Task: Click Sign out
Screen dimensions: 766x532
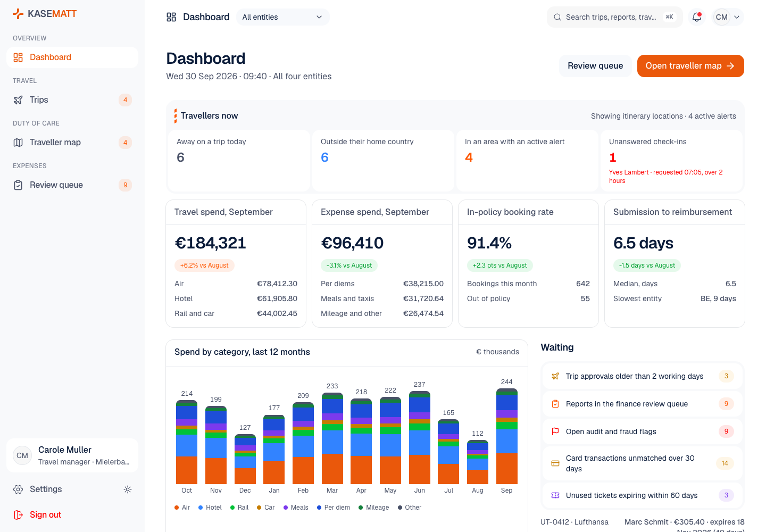Action: pyautogui.click(x=72, y=515)
